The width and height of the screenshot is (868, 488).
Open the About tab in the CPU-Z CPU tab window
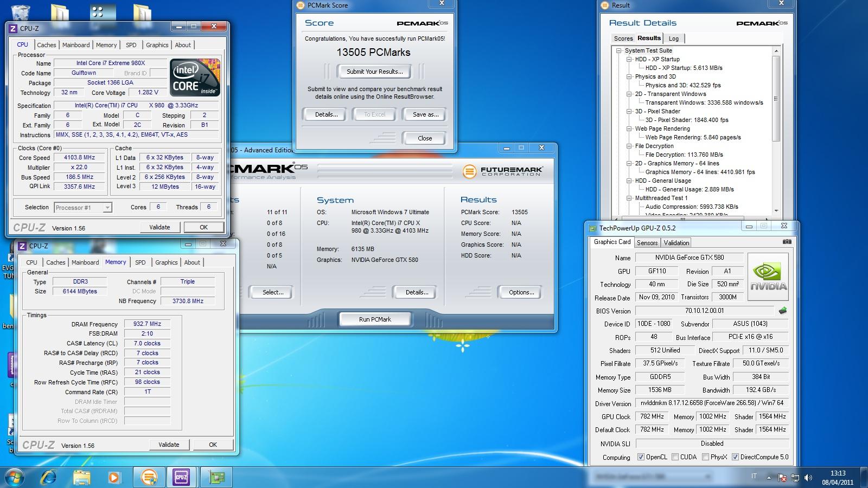click(183, 45)
